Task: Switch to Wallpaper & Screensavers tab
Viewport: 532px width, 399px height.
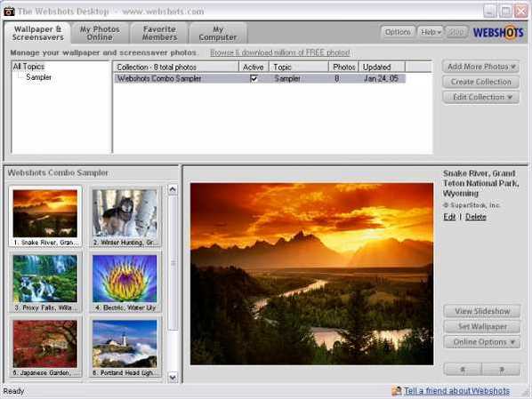Action: click(37, 33)
